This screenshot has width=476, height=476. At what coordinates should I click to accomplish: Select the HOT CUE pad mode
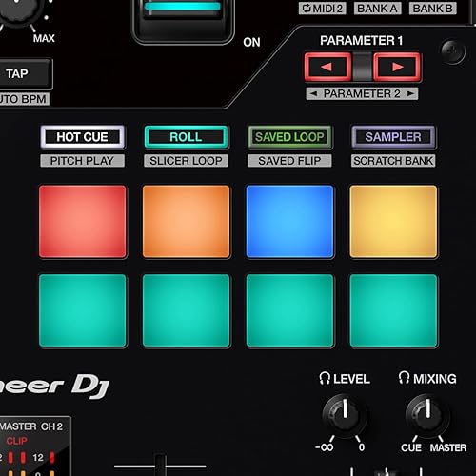click(x=83, y=137)
